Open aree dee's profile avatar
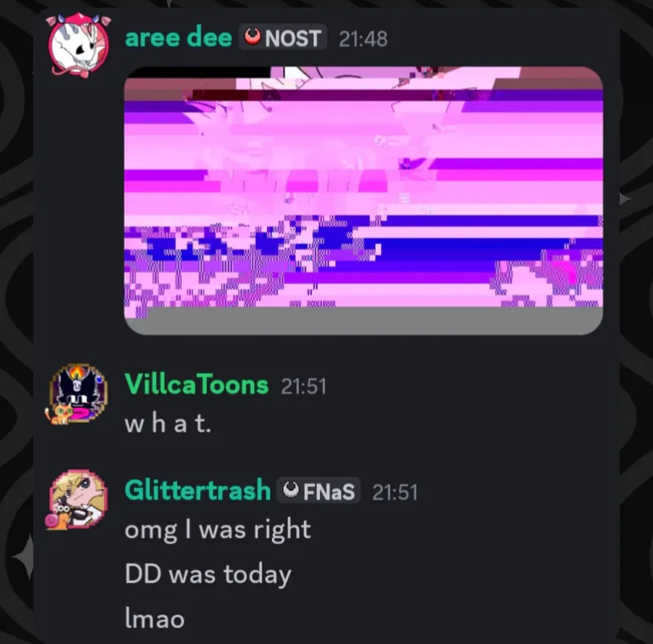This screenshot has height=644, width=653. [78, 45]
